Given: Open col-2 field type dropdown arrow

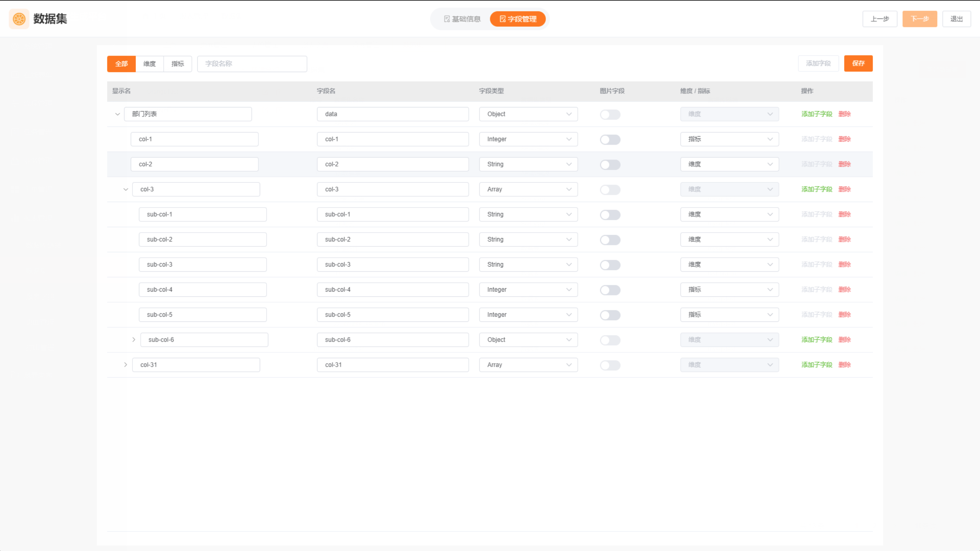Looking at the screenshot, I should tap(569, 164).
